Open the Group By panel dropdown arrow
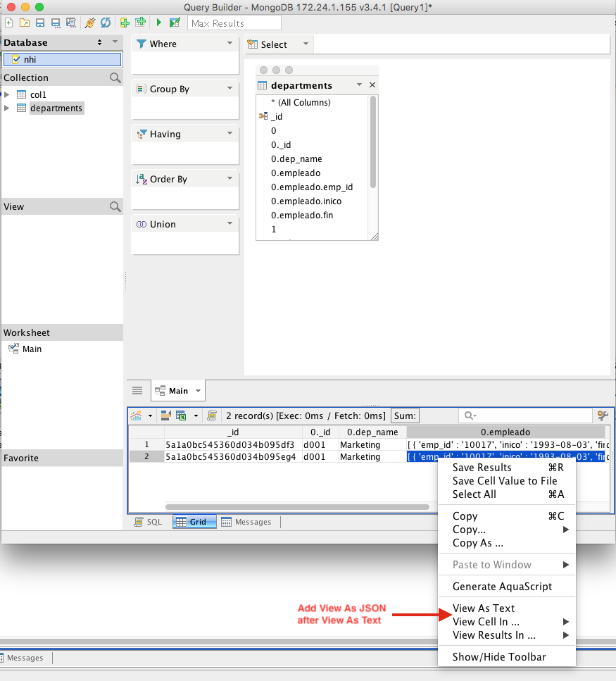616x681 pixels. tap(230, 88)
